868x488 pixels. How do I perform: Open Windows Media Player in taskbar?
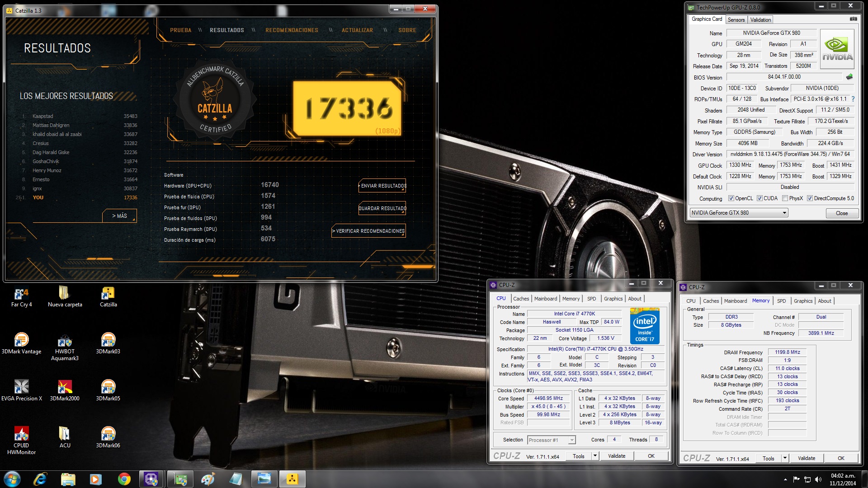pyautogui.click(x=96, y=479)
